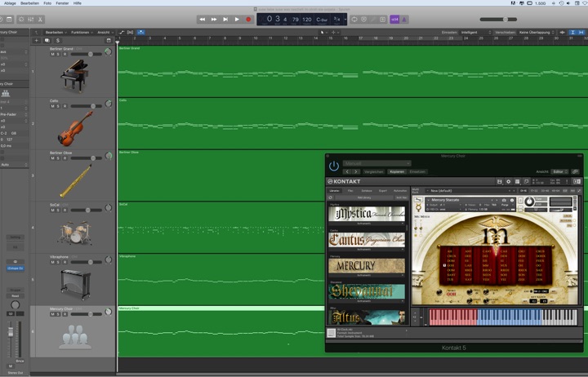Click the Vibraphone instrument icon
This screenshot has height=377, width=588.
point(75,285)
